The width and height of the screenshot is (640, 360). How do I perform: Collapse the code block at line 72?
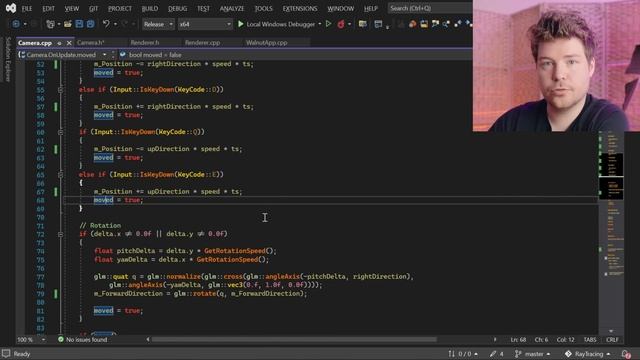pos(60,234)
